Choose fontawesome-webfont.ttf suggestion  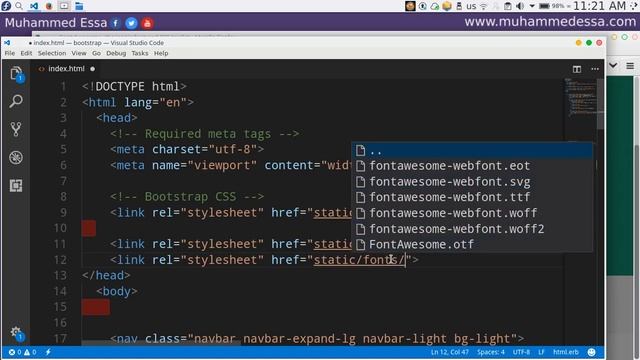[x=472, y=197]
